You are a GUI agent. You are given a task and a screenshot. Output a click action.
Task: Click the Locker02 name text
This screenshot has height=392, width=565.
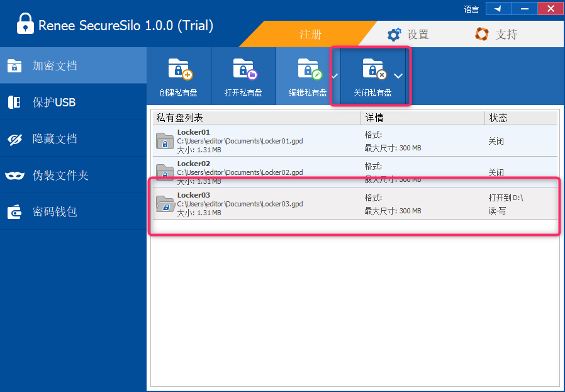tap(194, 164)
